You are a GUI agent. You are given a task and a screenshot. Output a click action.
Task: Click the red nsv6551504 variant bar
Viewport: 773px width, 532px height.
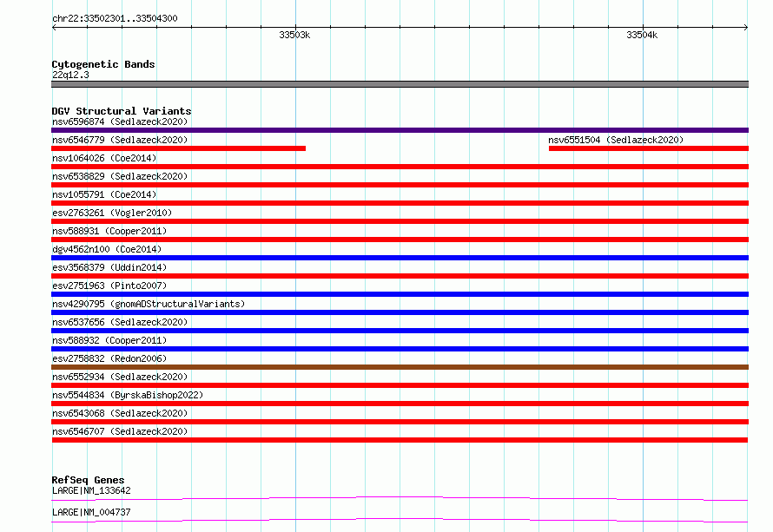649,148
